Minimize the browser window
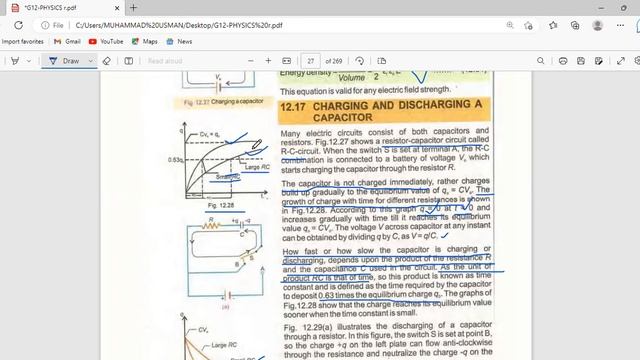The height and width of the screenshot is (360, 640). (601, 8)
